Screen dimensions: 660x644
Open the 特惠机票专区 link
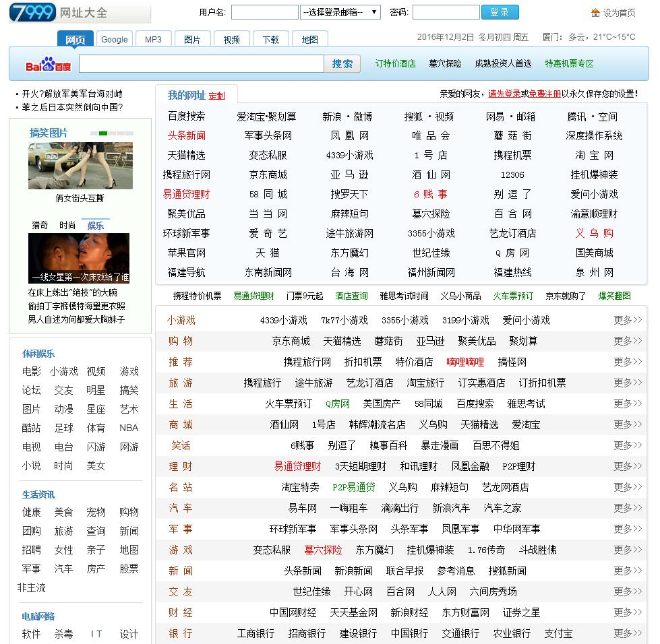[569, 64]
